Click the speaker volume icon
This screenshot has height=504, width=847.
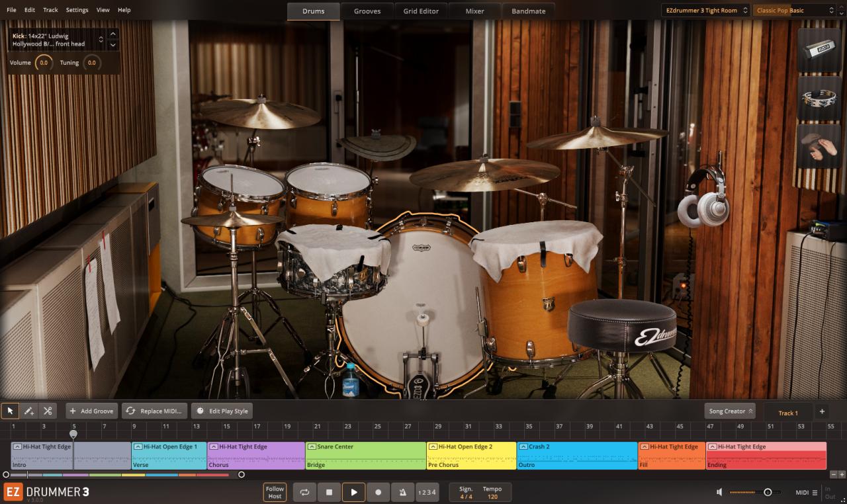[720, 492]
